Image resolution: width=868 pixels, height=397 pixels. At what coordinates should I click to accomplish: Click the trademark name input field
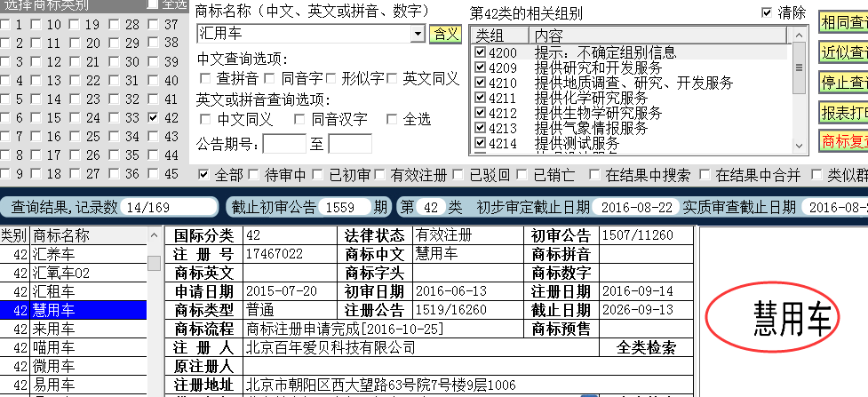[x=305, y=34]
